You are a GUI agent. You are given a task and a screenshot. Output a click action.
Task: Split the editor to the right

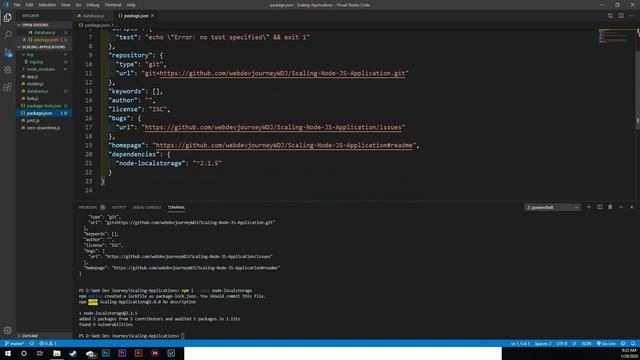pos(621,16)
